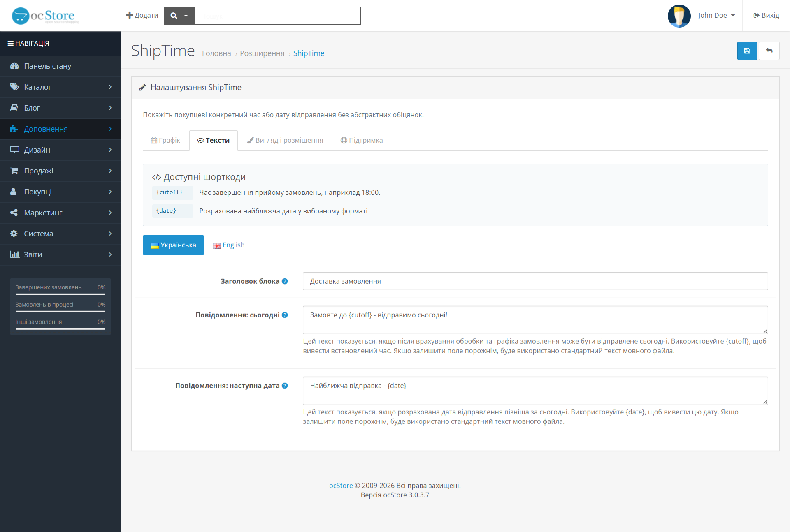Screen dimensions: 790x532
Task: Expand the Каталог menu
Action: (x=60, y=87)
